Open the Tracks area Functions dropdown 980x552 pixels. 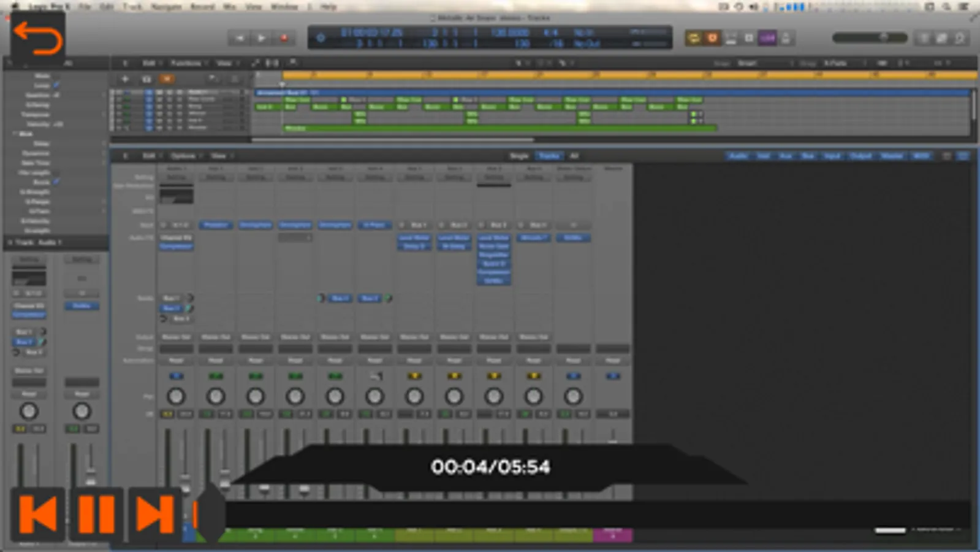coord(188,63)
